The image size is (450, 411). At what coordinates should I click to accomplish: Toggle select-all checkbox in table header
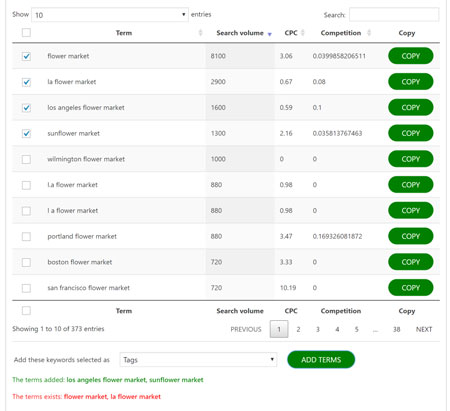(x=26, y=33)
